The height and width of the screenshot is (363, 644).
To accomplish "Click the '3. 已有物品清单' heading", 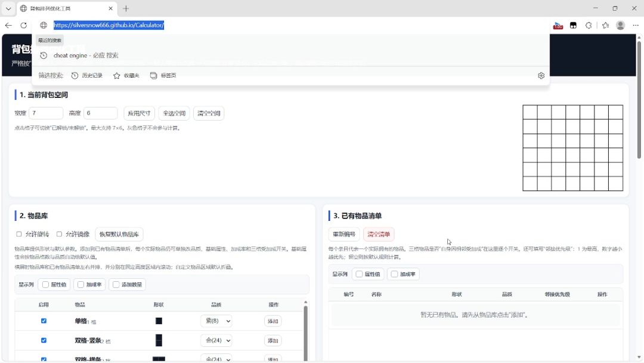I will click(357, 216).
